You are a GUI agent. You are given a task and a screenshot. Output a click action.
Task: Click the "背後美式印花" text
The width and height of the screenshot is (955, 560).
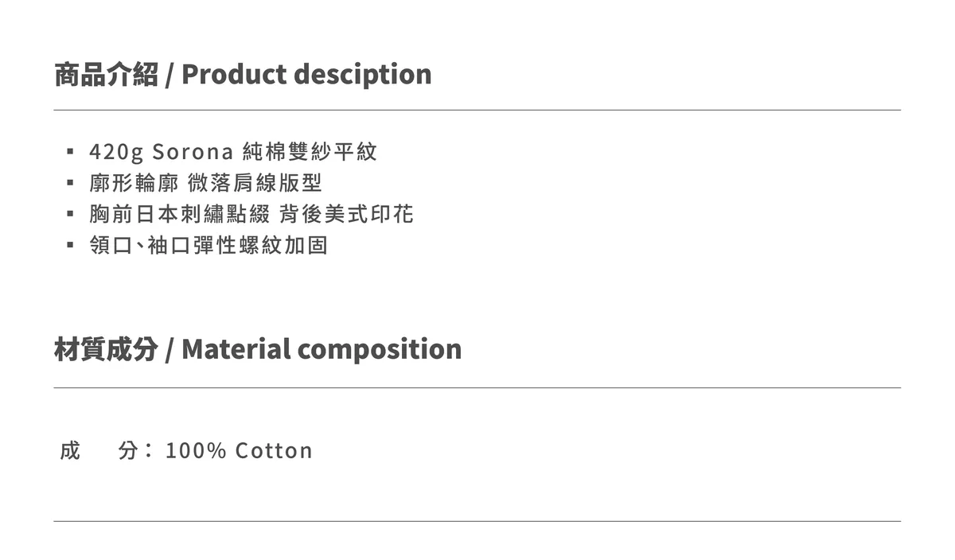point(347,214)
